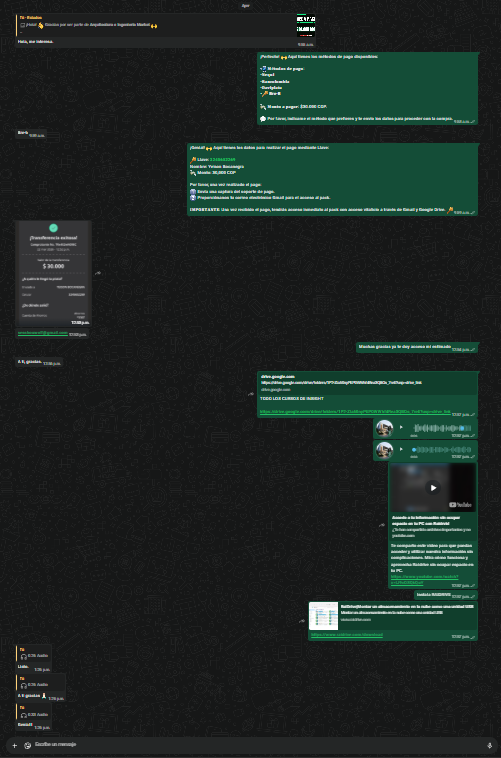Image resolution: width=501 pixels, height=758 pixels.
Task: Open the YouTube watch link
Action: tap(424, 580)
